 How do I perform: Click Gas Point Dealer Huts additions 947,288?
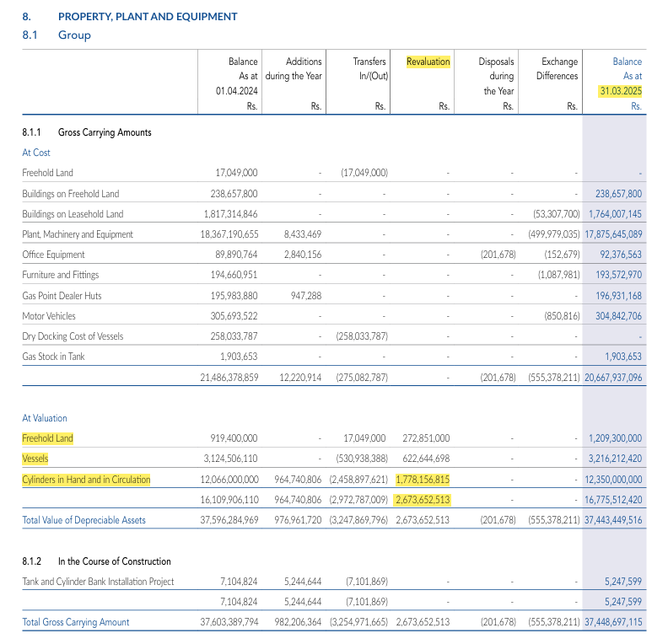click(x=306, y=296)
